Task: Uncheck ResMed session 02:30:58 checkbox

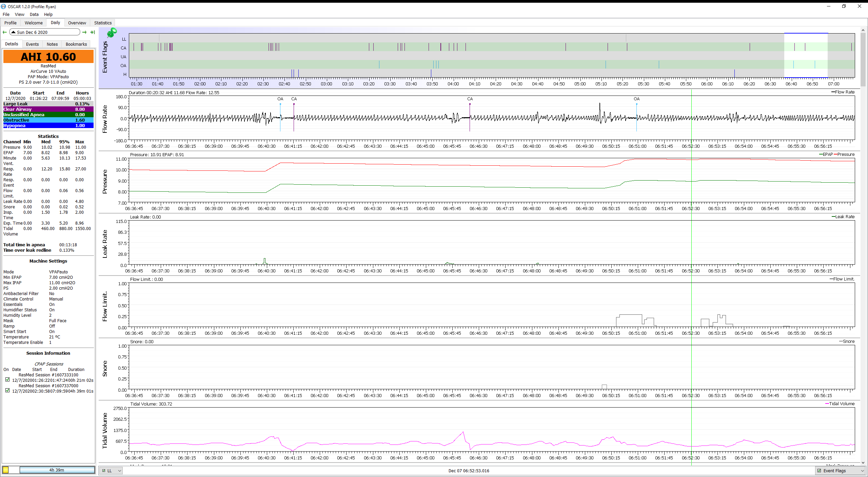Action: coord(7,391)
